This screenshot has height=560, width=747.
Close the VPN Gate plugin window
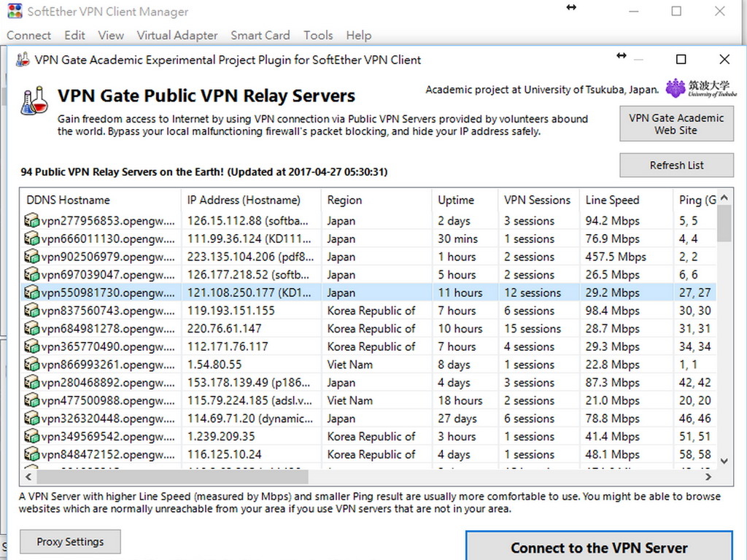point(724,59)
